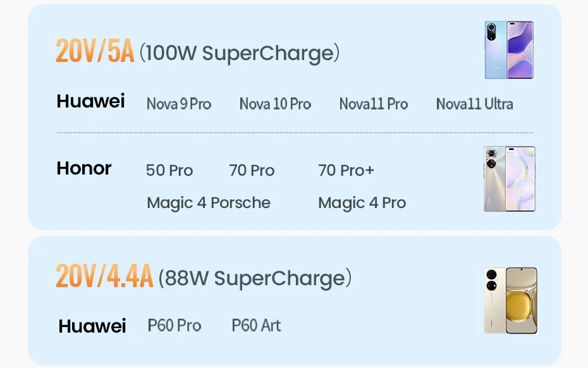Click the 20V/4.4A heading
The width and height of the screenshot is (588, 368).
point(104,276)
